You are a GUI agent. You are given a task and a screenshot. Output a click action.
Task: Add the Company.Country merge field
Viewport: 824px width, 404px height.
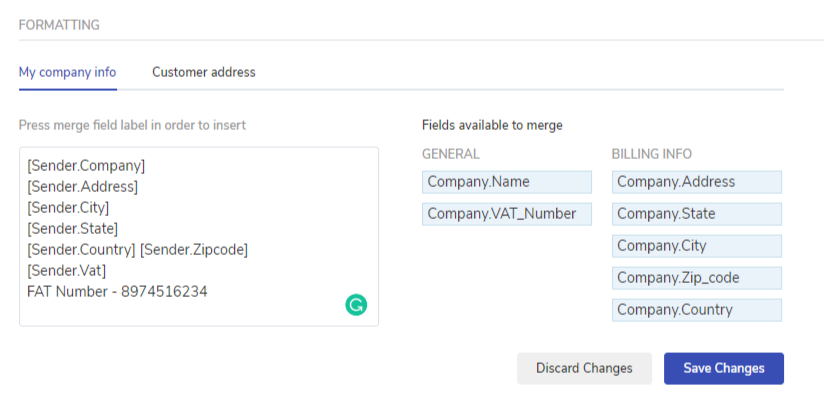(696, 310)
